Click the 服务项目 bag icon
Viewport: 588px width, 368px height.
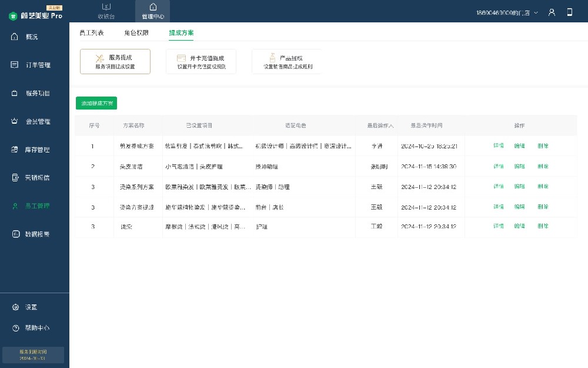tap(15, 93)
